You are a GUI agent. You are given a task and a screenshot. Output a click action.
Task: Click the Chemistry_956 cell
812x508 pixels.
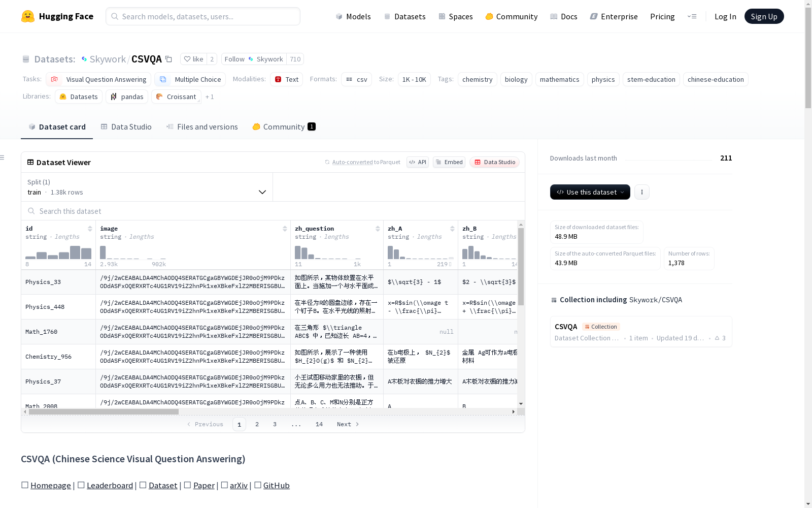pos(58,357)
